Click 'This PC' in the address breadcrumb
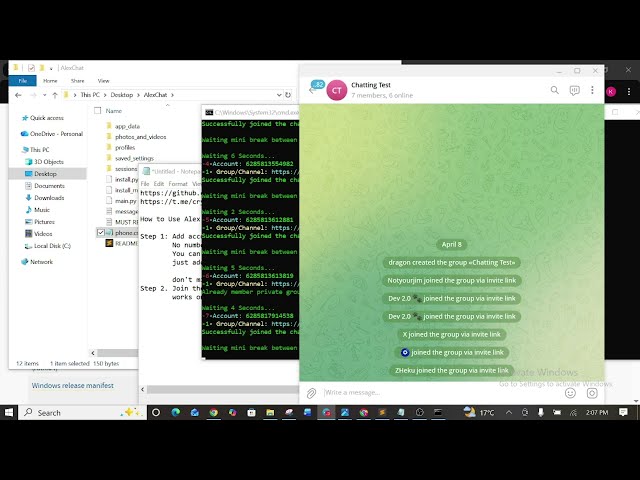Screen dimensions: 640x480 (x=90, y=95)
